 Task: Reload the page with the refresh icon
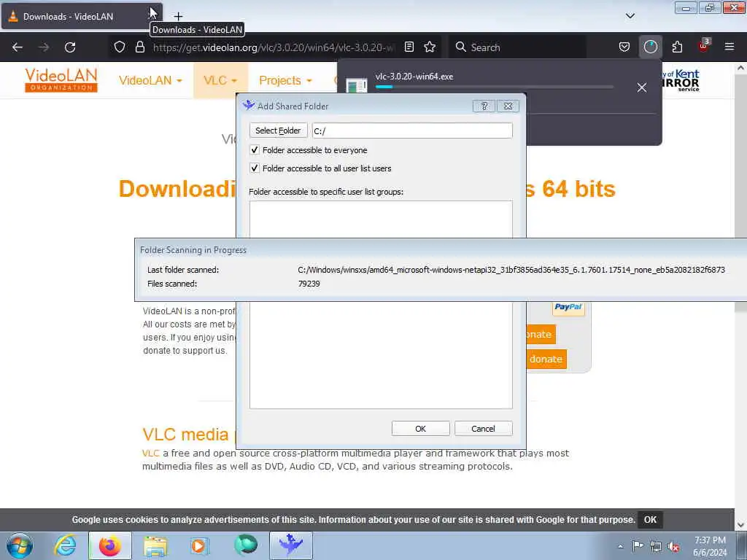(70, 47)
